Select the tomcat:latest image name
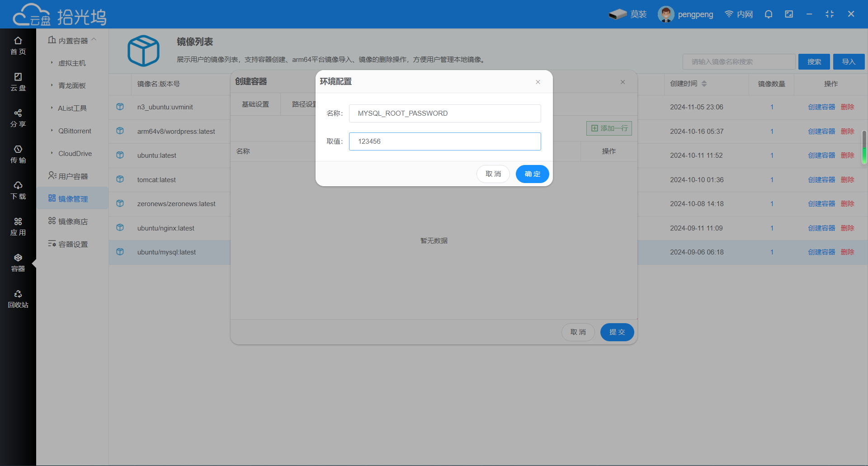Viewport: 868px width, 466px height. point(156,180)
